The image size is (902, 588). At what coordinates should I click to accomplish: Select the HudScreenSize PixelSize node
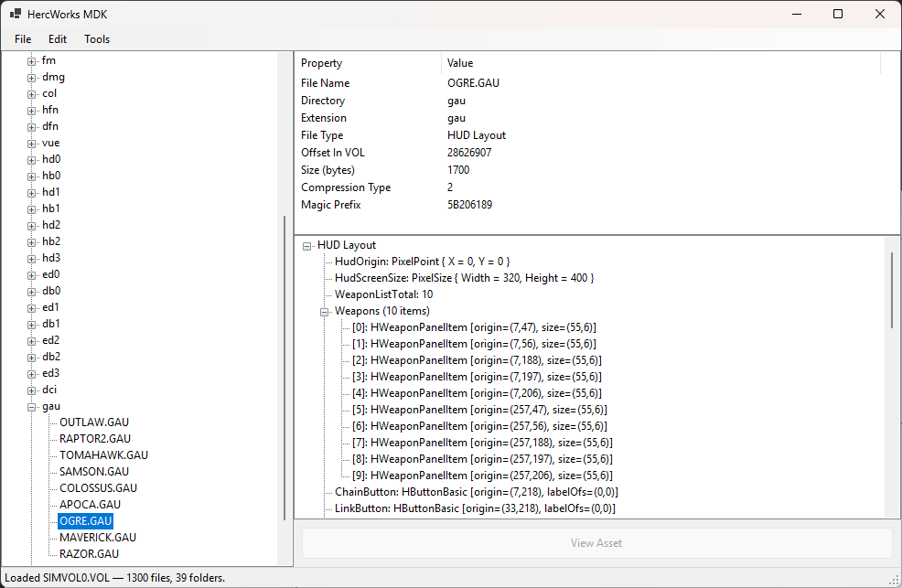464,278
